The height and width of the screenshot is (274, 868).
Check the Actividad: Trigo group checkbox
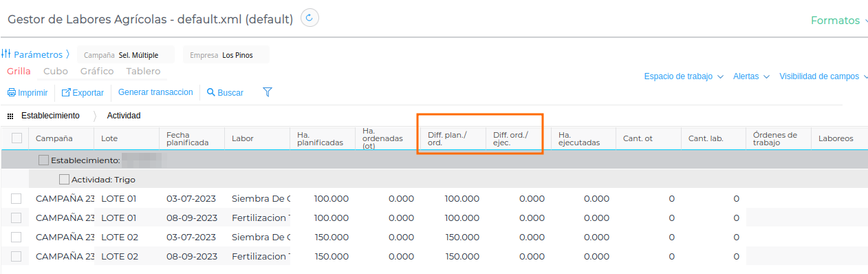pos(64,180)
